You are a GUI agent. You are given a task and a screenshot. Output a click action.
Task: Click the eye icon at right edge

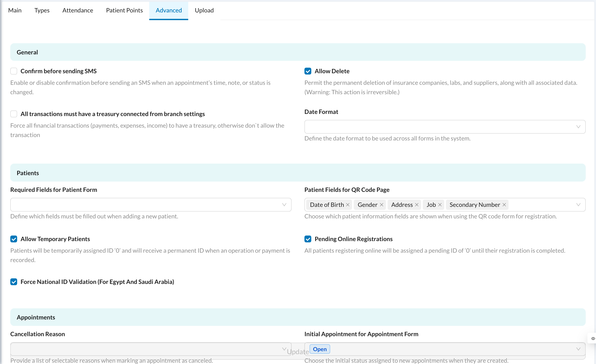pyautogui.click(x=593, y=338)
